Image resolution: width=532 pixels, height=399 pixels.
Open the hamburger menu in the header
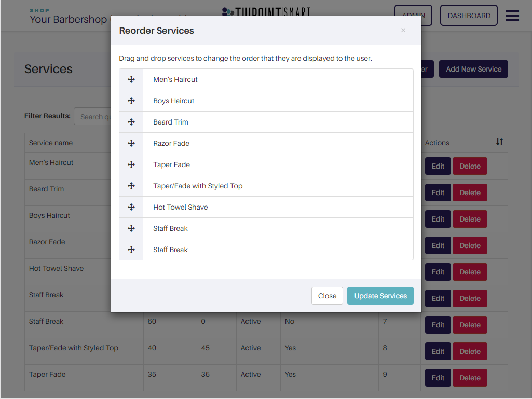(512, 16)
